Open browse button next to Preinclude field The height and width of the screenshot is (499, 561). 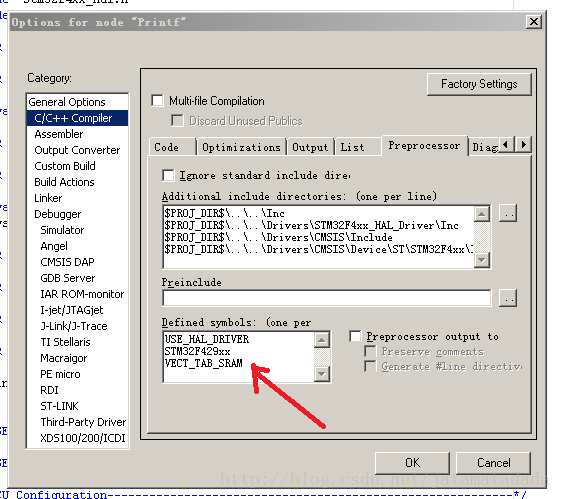click(x=508, y=298)
